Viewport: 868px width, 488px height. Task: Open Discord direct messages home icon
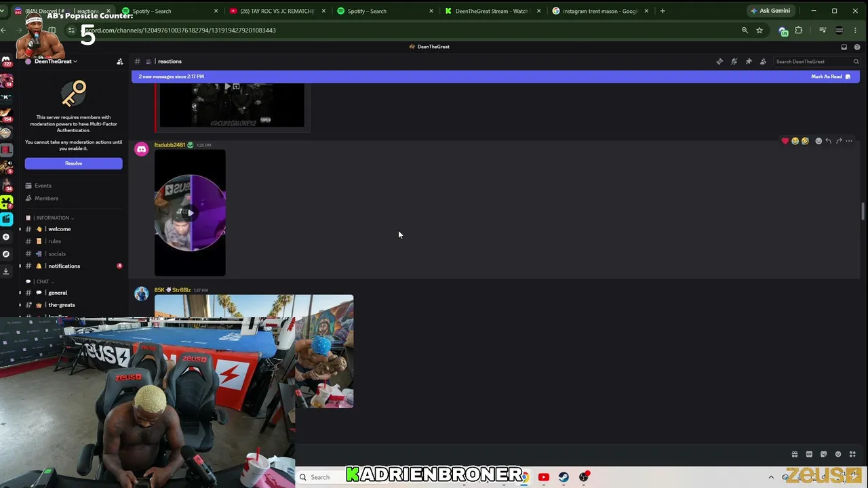(x=7, y=62)
